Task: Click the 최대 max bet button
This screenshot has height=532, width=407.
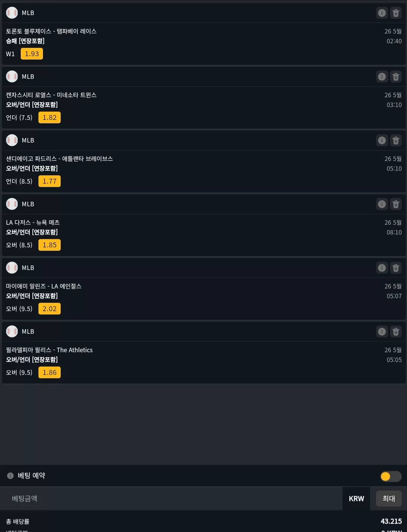Action: pos(389,498)
